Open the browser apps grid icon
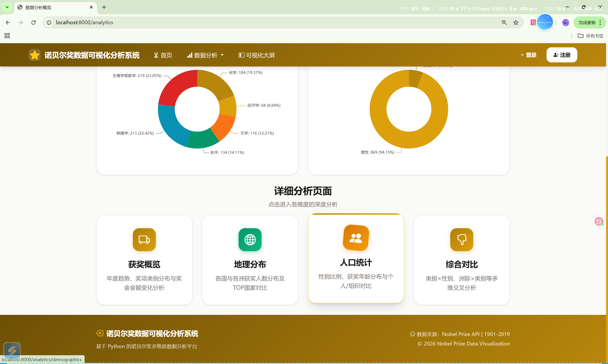The width and height of the screenshot is (608, 364). pyautogui.click(x=7, y=36)
